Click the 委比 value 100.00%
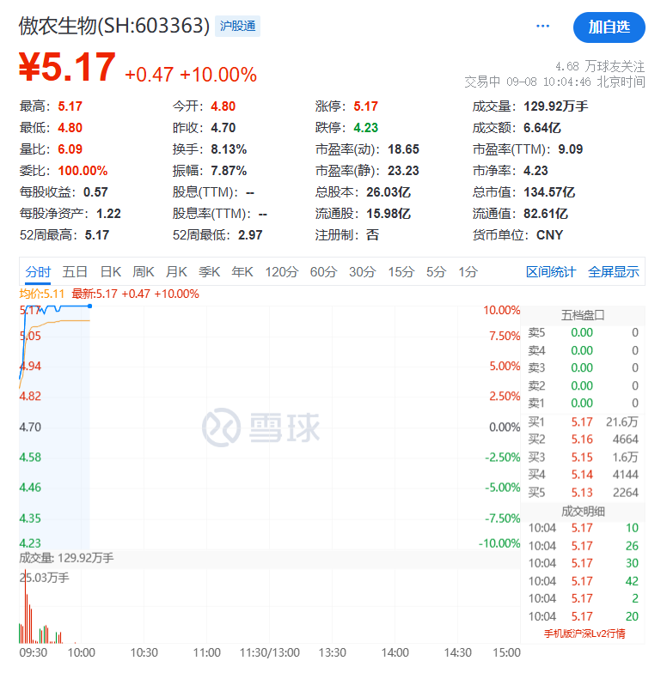 (83, 170)
